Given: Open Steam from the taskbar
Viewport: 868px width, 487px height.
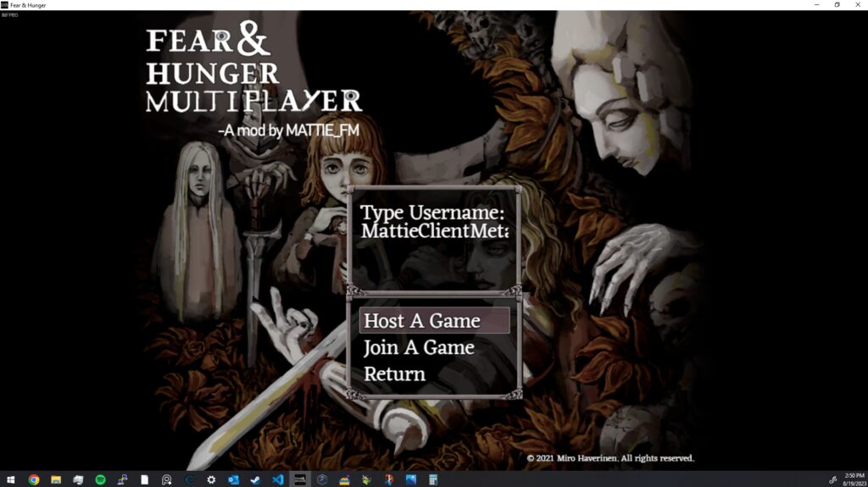Looking at the screenshot, I should point(255,480).
